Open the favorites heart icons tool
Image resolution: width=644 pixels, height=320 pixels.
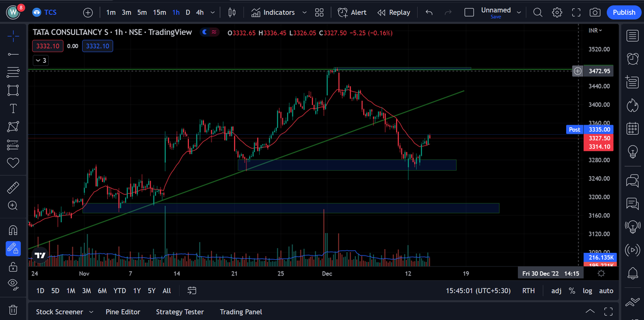(x=13, y=163)
